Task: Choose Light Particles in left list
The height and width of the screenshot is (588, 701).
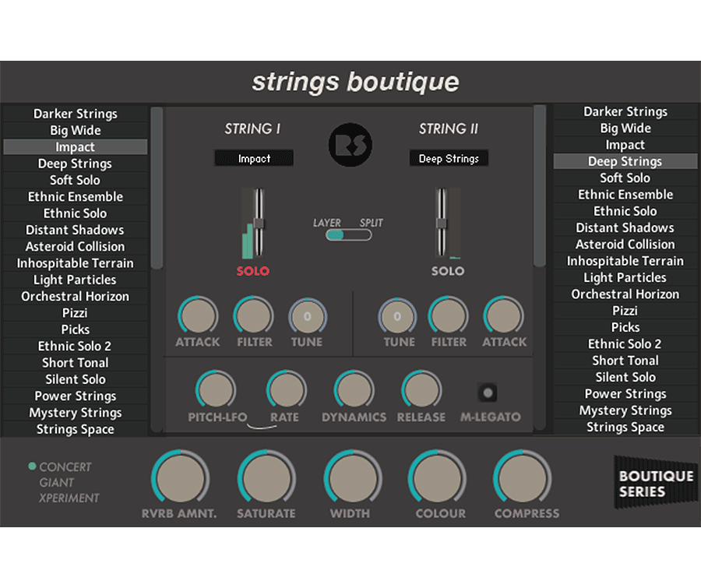Action: (x=75, y=280)
